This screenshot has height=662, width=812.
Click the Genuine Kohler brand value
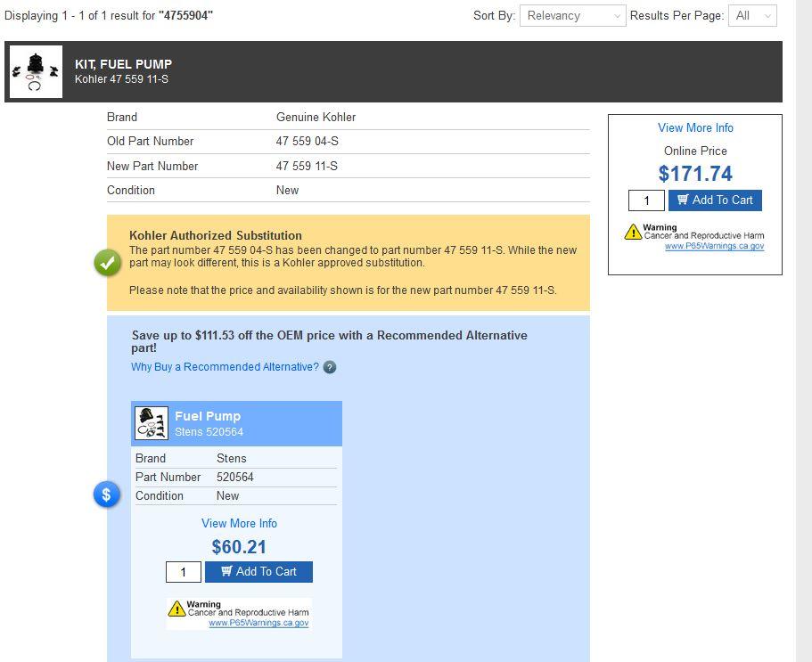tap(316, 118)
